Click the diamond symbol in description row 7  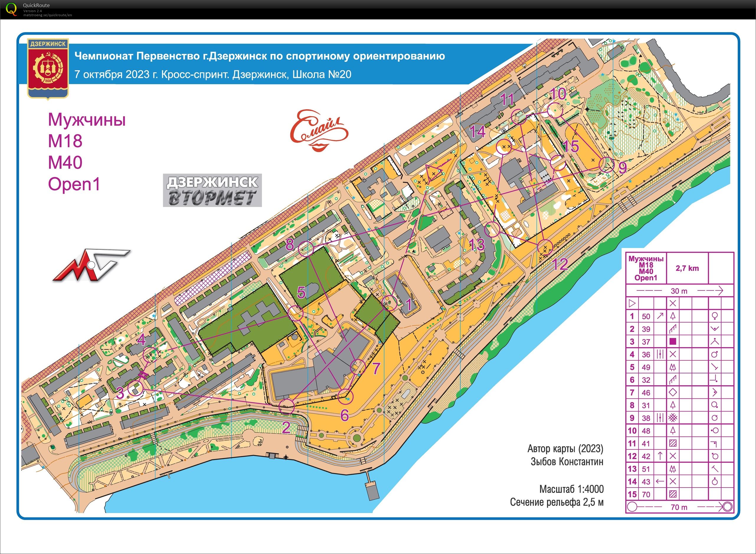coord(672,392)
